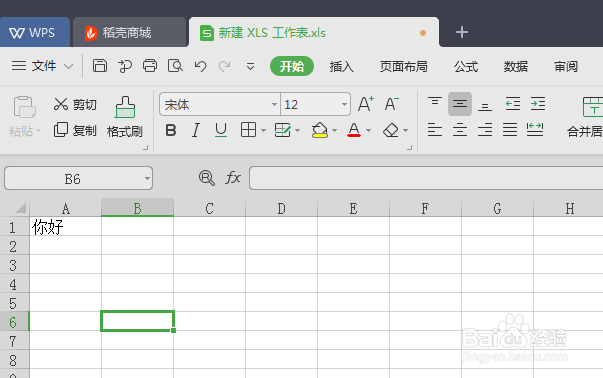Open the 公式 ribbon tab
This screenshot has width=603, height=378.
[466, 67]
